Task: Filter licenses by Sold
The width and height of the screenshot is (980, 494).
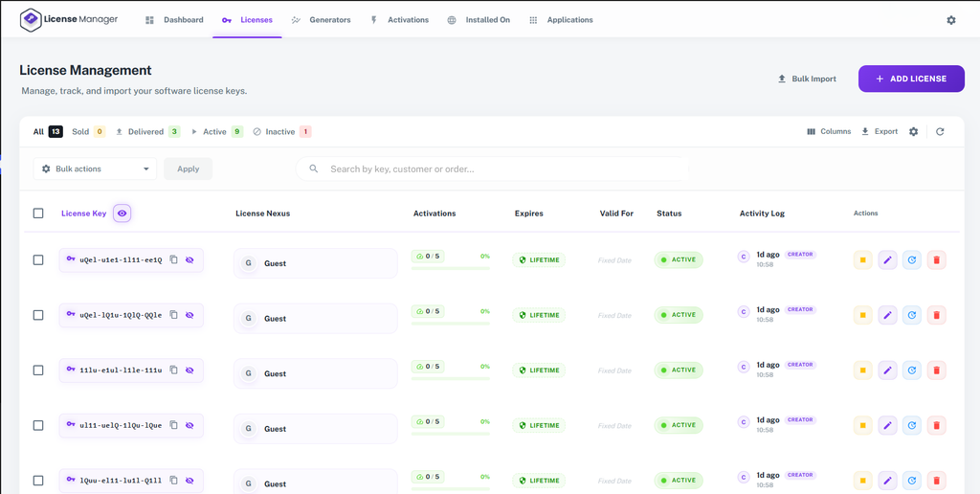Action: pos(88,131)
